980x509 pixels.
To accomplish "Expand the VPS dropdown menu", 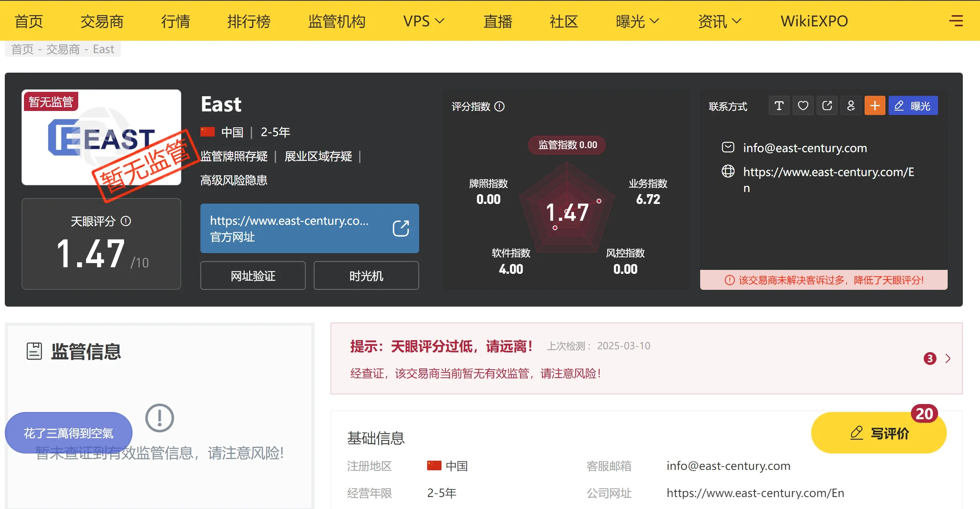I will [x=424, y=21].
